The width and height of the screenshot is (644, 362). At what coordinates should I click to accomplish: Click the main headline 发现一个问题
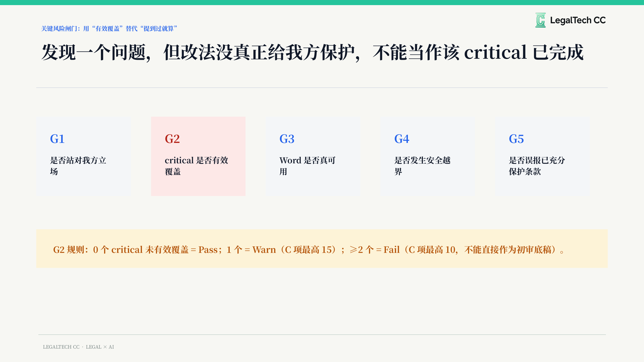tap(313, 52)
